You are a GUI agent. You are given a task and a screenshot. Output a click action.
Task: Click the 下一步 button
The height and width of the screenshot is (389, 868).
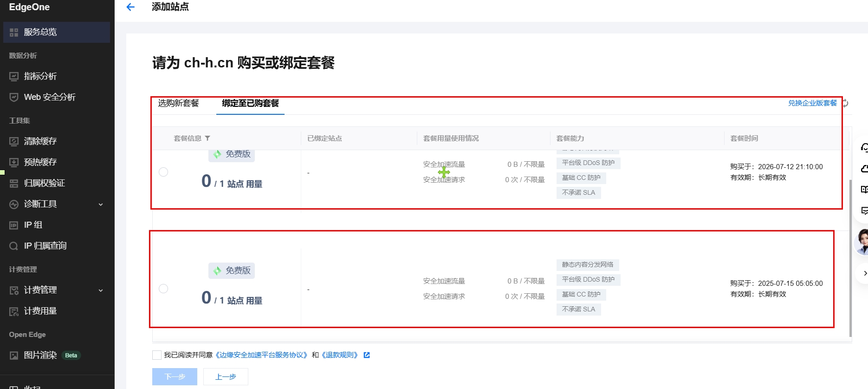(175, 376)
